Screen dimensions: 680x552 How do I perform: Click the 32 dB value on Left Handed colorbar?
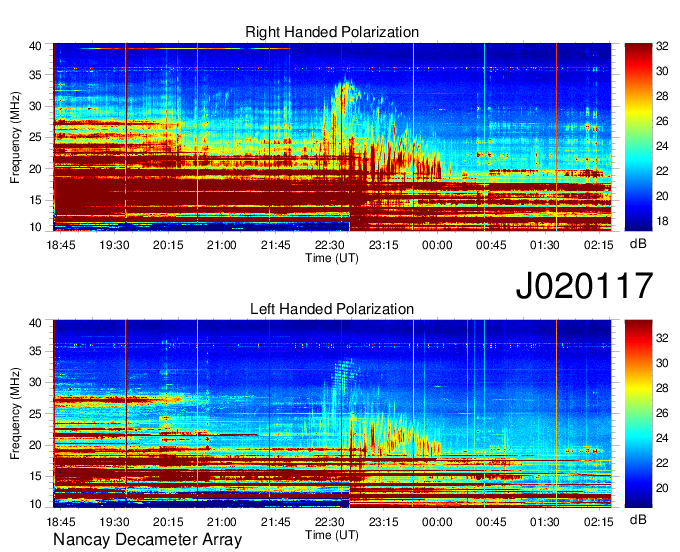tap(662, 338)
